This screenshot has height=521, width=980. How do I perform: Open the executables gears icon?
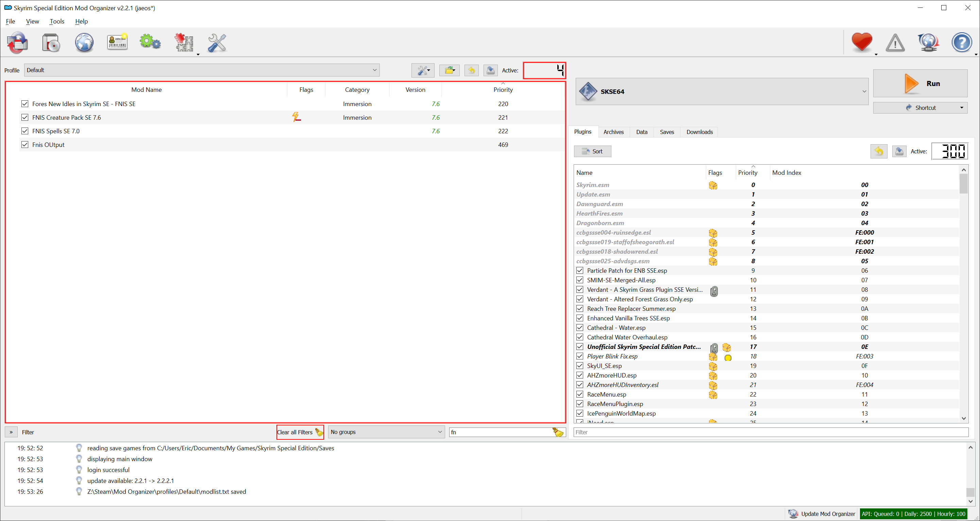150,42
